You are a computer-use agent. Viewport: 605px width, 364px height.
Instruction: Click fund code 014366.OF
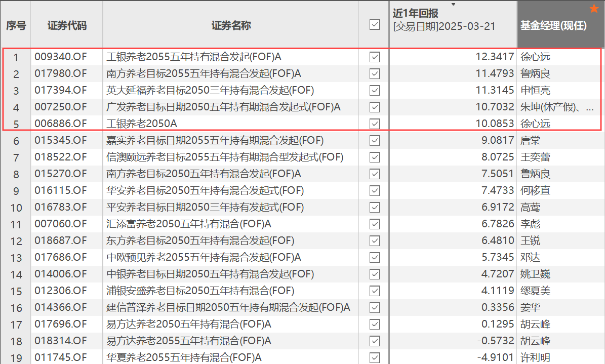(x=61, y=307)
